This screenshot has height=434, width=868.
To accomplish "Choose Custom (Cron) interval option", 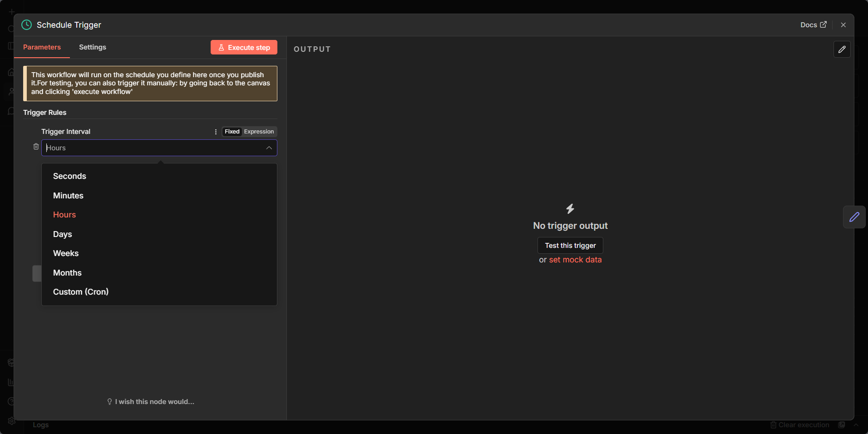I will pyautogui.click(x=81, y=292).
